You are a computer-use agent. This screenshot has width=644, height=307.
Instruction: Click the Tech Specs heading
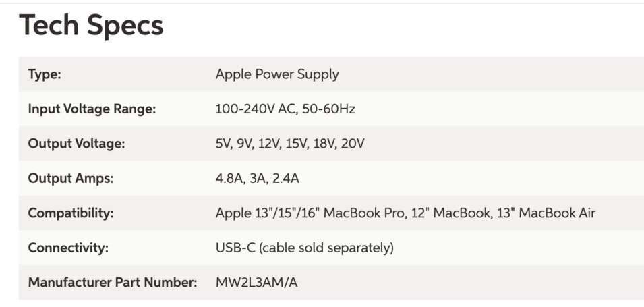click(x=91, y=26)
